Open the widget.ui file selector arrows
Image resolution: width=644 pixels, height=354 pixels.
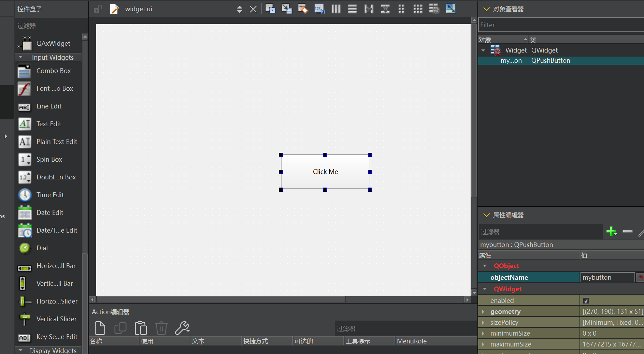(240, 9)
